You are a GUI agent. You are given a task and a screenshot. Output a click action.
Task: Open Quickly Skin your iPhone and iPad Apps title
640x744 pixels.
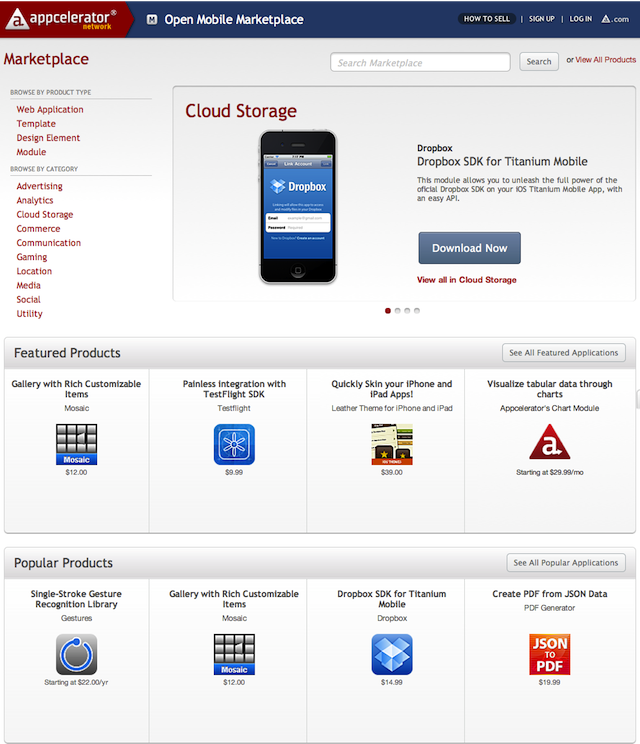(x=392, y=389)
